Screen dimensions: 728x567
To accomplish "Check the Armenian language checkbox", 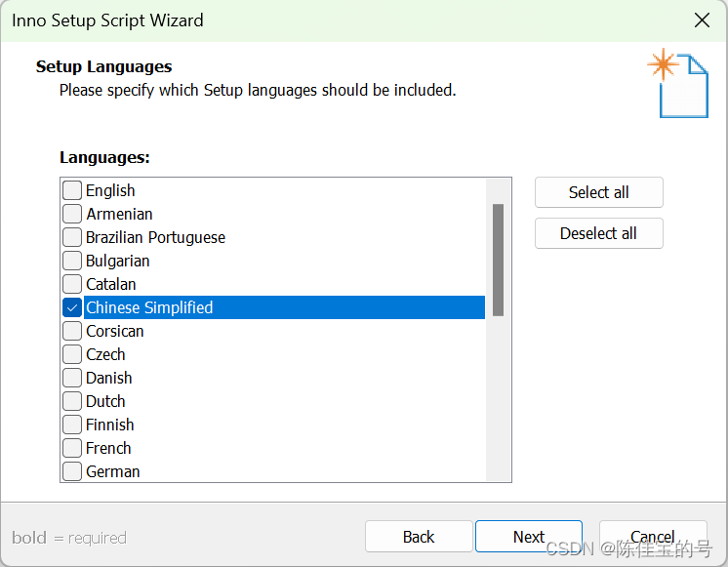I will (x=72, y=214).
